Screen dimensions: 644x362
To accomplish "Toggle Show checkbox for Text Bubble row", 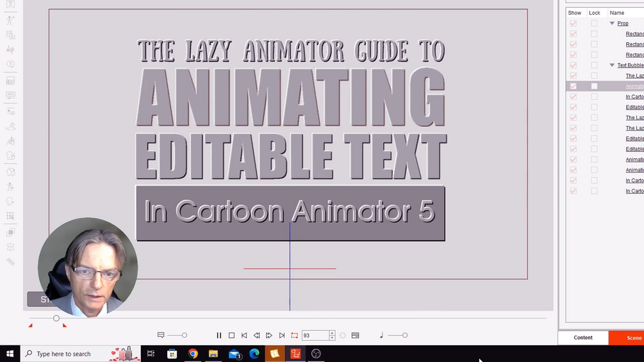I will (x=574, y=65).
